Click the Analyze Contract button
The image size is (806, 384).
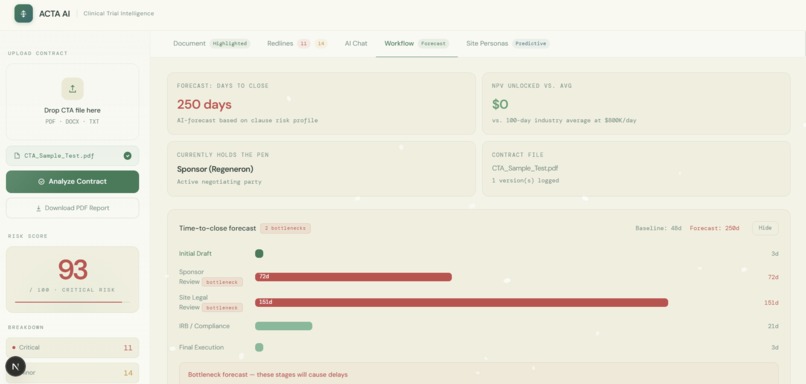pyautogui.click(x=72, y=181)
